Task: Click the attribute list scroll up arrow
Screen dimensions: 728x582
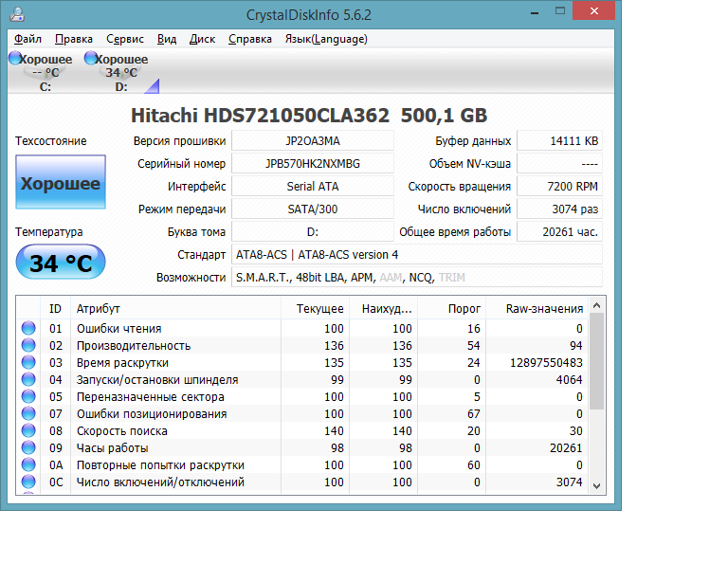Action: [x=597, y=305]
